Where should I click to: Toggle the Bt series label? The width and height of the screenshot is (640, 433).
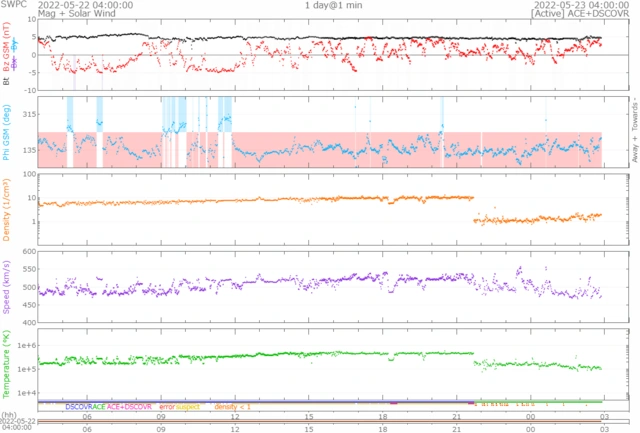[6, 82]
